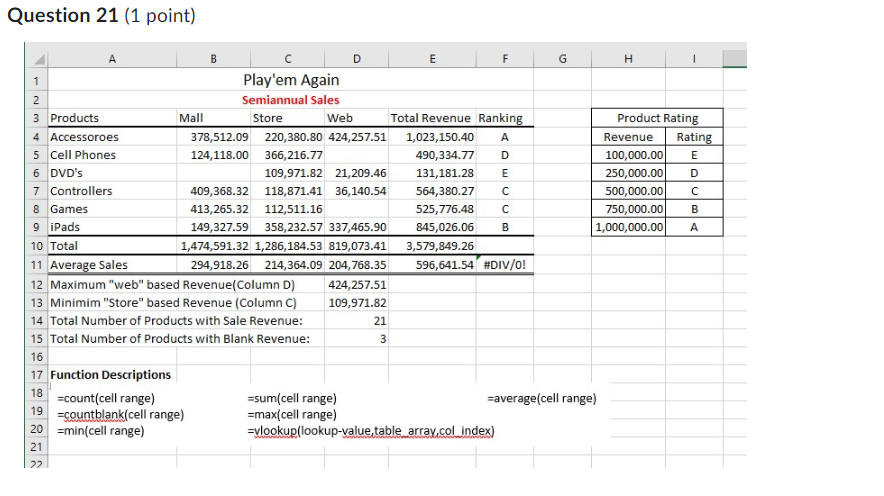Click the Semiannual Sales subtitle

click(x=290, y=100)
